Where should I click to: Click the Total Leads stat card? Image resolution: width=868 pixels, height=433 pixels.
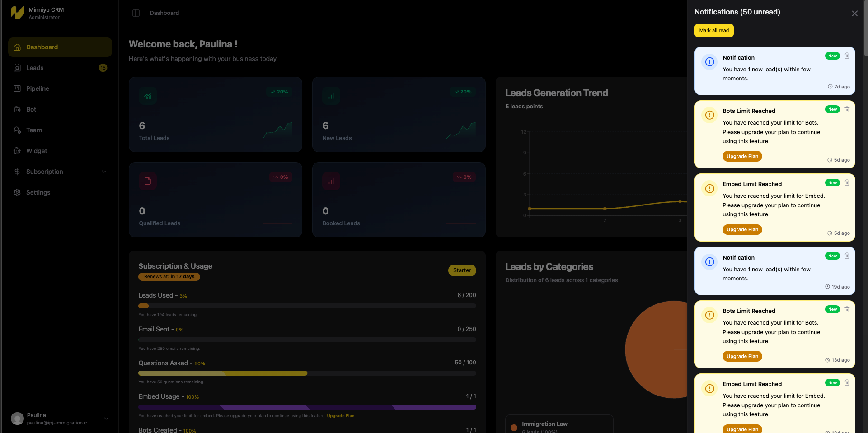[216, 114]
